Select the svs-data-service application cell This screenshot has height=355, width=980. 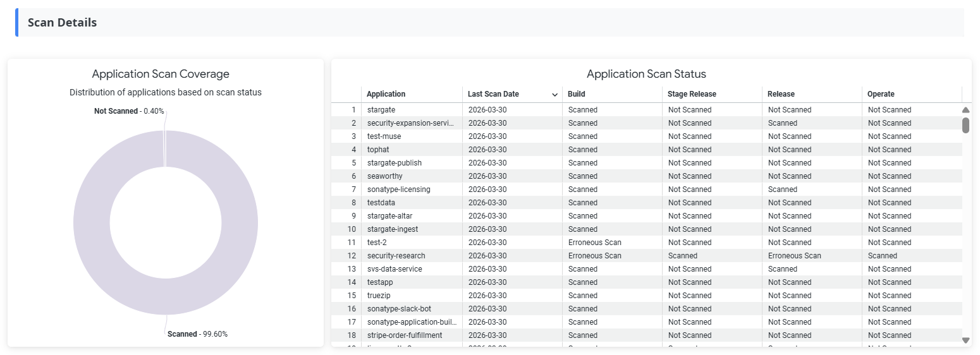tap(412, 269)
